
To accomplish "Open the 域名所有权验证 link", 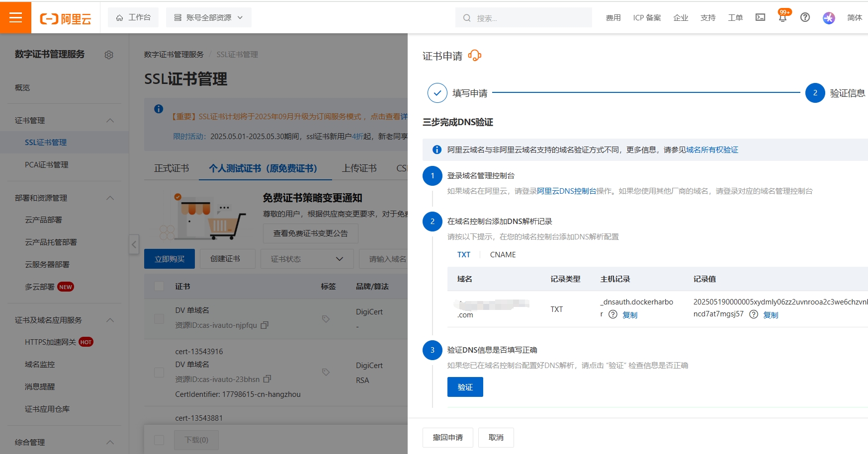I will click(x=712, y=150).
